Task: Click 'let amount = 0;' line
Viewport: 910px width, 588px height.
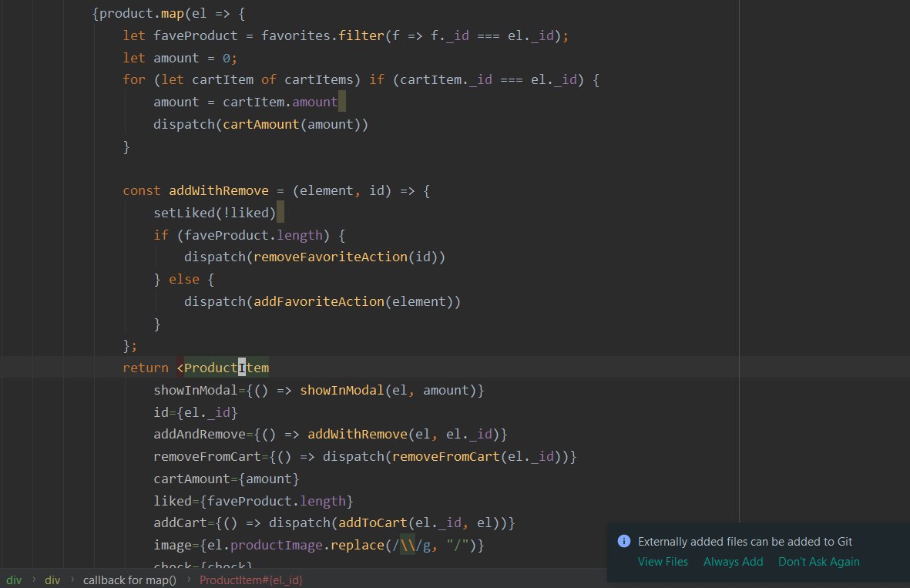Action: [x=180, y=58]
